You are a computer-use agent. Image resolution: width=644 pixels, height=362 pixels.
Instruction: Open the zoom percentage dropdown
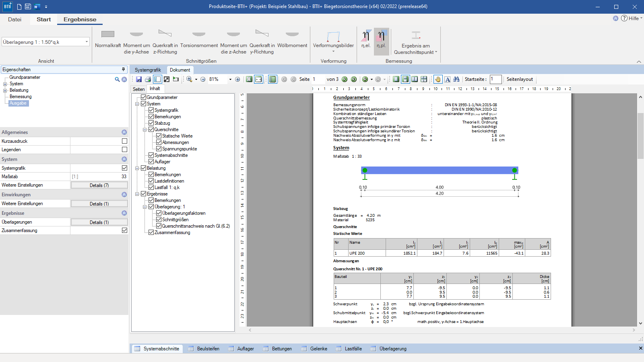(230, 79)
